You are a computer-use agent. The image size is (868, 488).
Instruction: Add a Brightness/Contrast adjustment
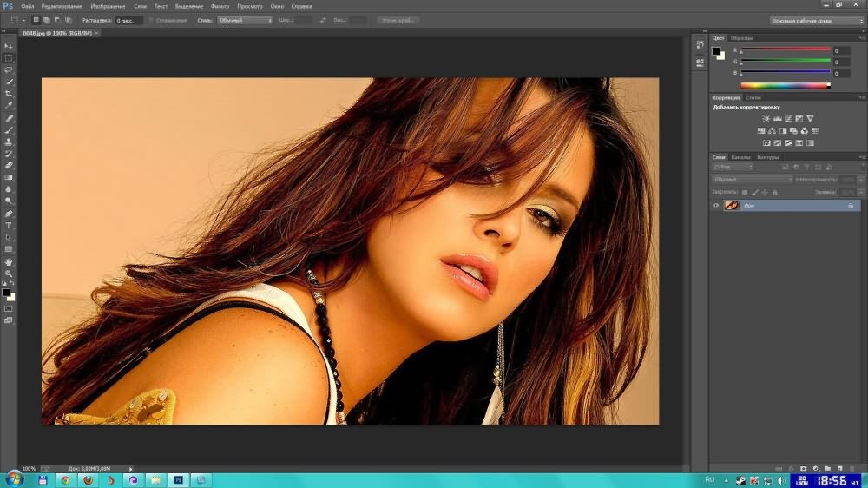coord(766,118)
